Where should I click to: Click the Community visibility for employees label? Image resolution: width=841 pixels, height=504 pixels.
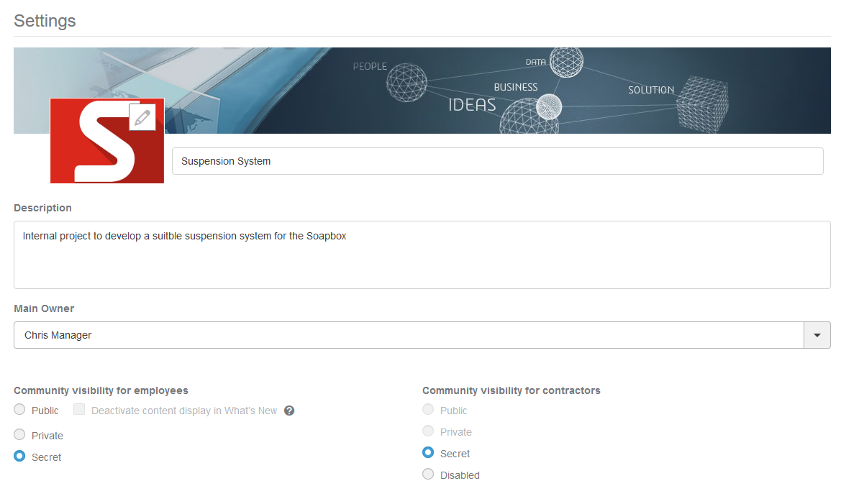point(101,390)
